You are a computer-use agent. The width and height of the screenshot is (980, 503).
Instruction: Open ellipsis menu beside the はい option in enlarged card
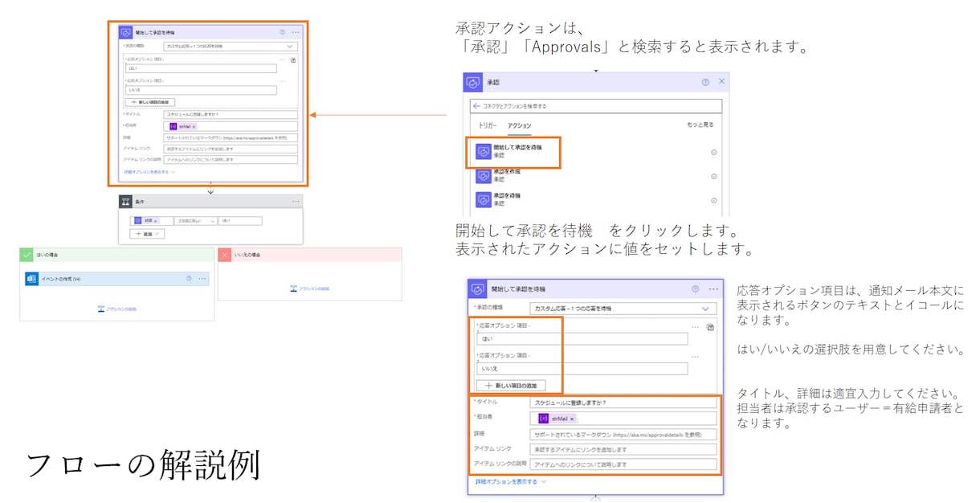pos(696,327)
